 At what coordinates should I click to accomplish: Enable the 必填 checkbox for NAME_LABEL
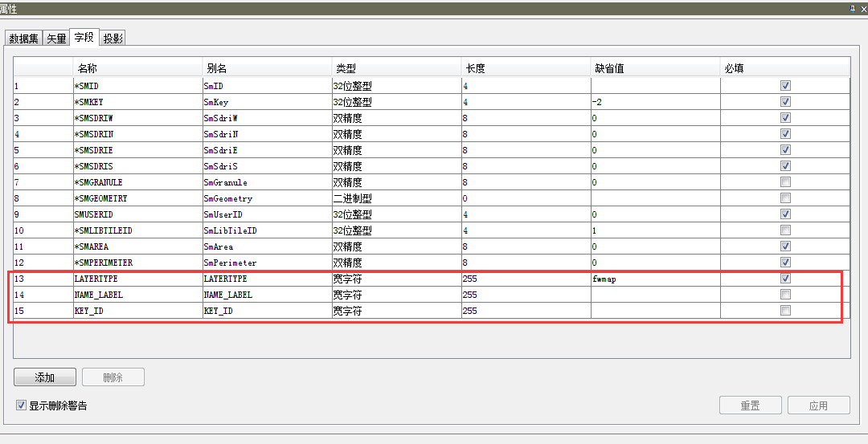785,295
